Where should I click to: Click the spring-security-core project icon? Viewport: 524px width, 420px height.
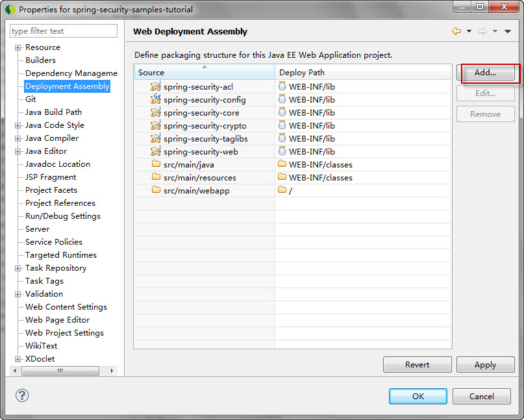coord(156,112)
